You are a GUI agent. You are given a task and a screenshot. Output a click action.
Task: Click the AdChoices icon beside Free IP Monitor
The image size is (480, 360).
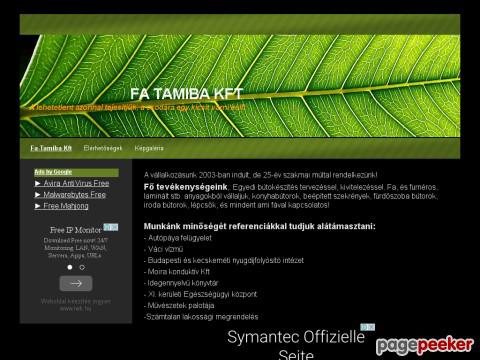(x=111, y=227)
